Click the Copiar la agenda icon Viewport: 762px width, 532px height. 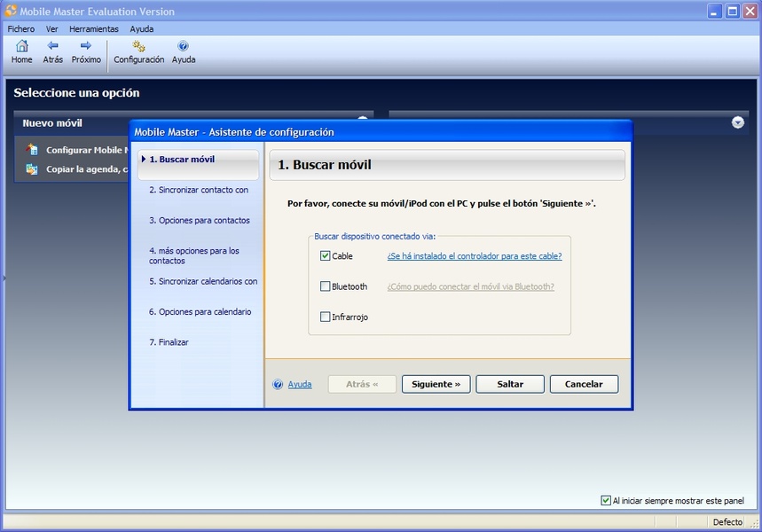[32, 168]
